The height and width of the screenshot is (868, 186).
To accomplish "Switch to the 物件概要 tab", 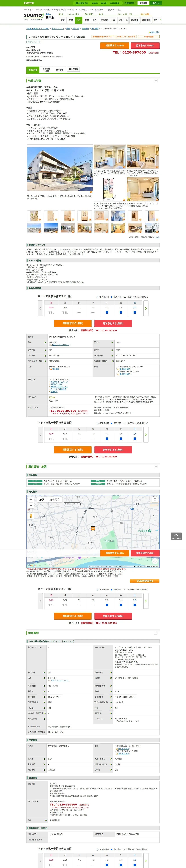I will tap(59, 70).
